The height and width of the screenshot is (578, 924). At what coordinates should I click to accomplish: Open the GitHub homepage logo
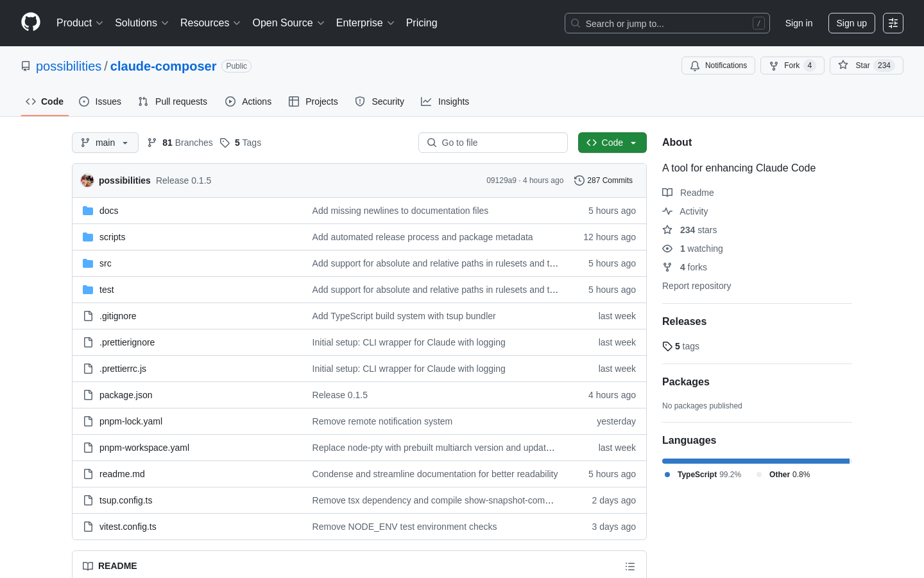click(x=31, y=22)
